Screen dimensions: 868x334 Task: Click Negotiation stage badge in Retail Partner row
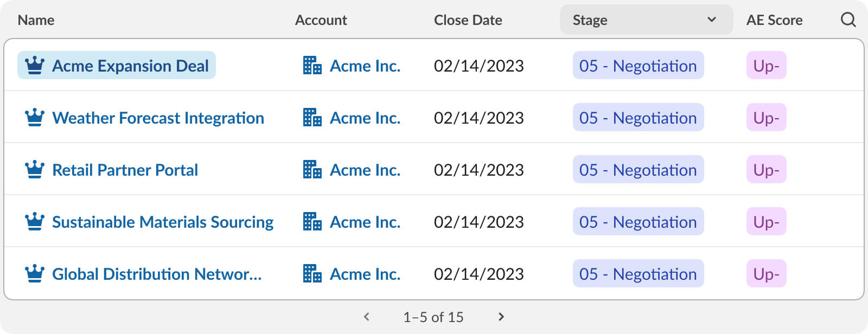click(x=638, y=170)
